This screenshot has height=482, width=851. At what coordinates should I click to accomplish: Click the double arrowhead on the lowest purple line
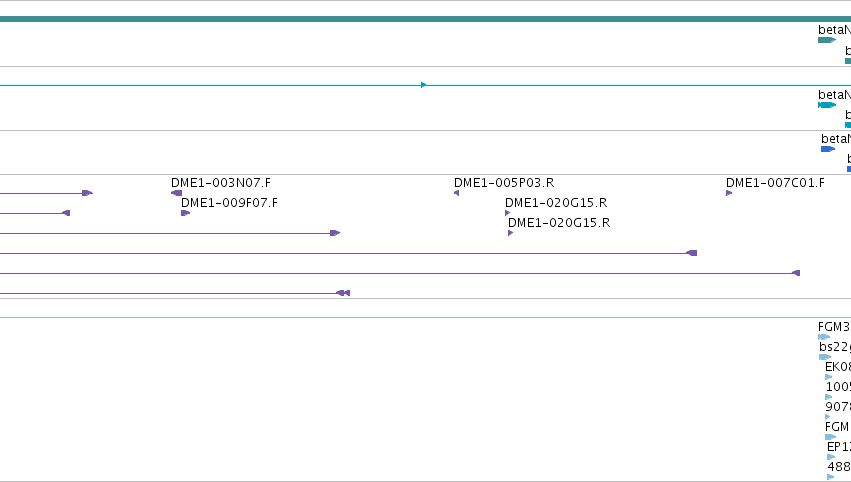point(343,293)
